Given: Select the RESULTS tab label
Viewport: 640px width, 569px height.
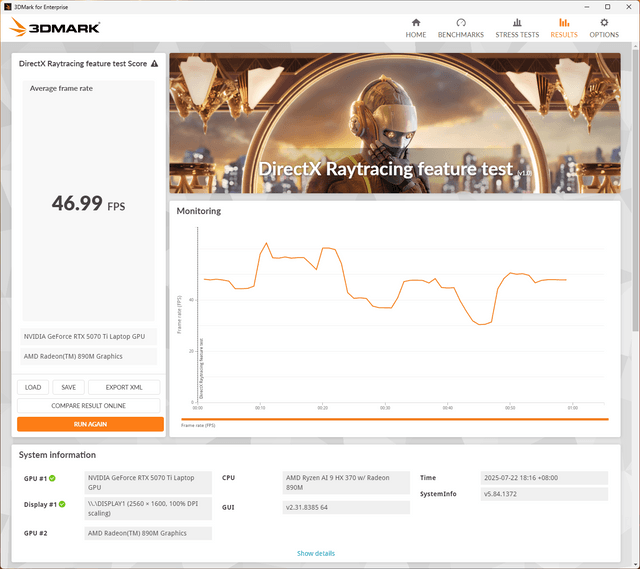Looking at the screenshot, I should tap(564, 35).
